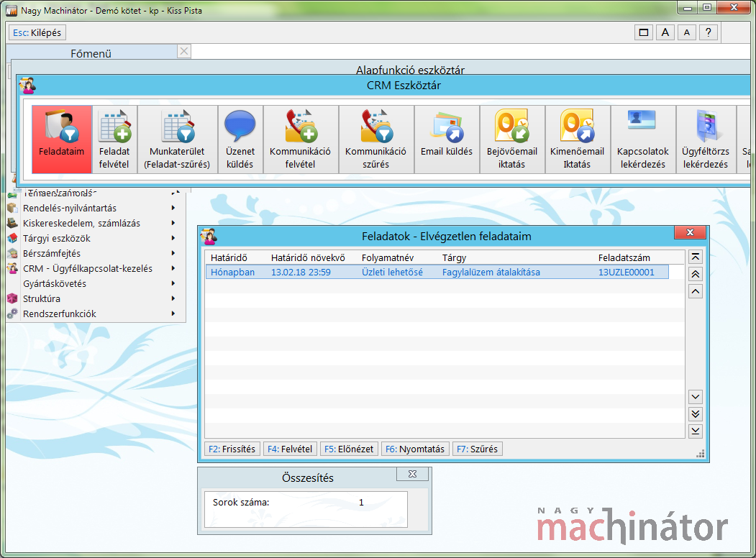The height and width of the screenshot is (558, 756).
Task: Sort by Folyamatnév column header
Action: pyautogui.click(x=388, y=258)
